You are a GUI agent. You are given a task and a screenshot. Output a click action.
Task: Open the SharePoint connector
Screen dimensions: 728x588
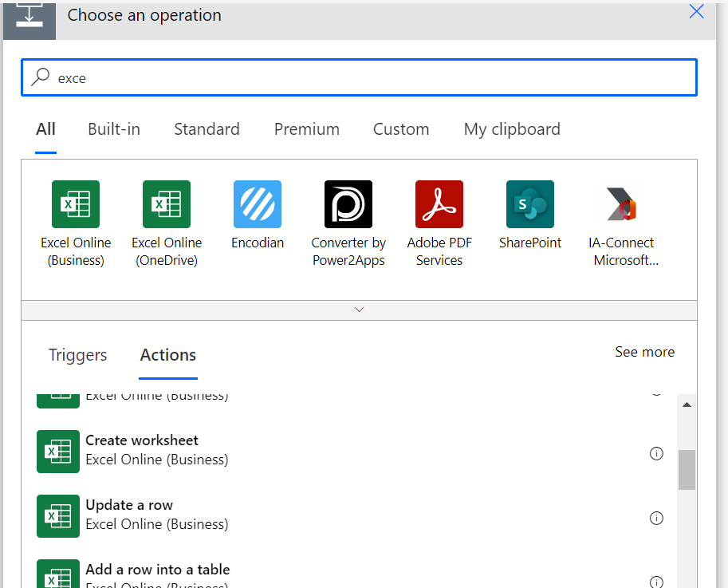click(x=530, y=204)
